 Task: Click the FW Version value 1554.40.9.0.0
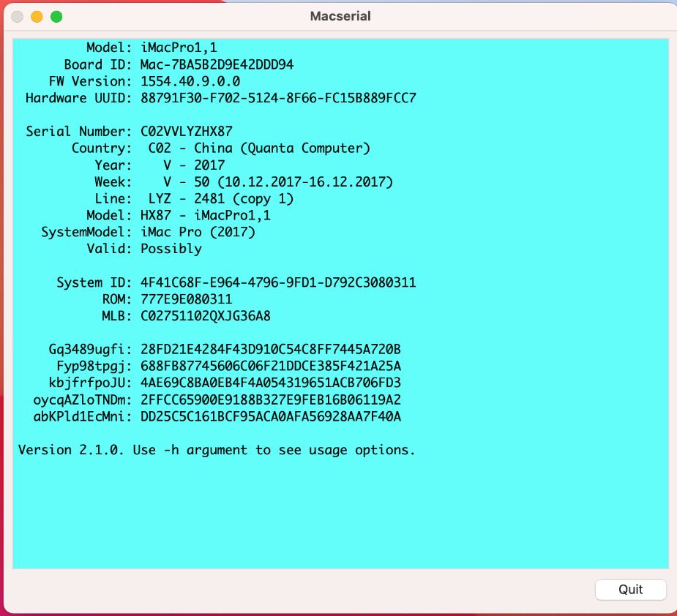coord(190,81)
